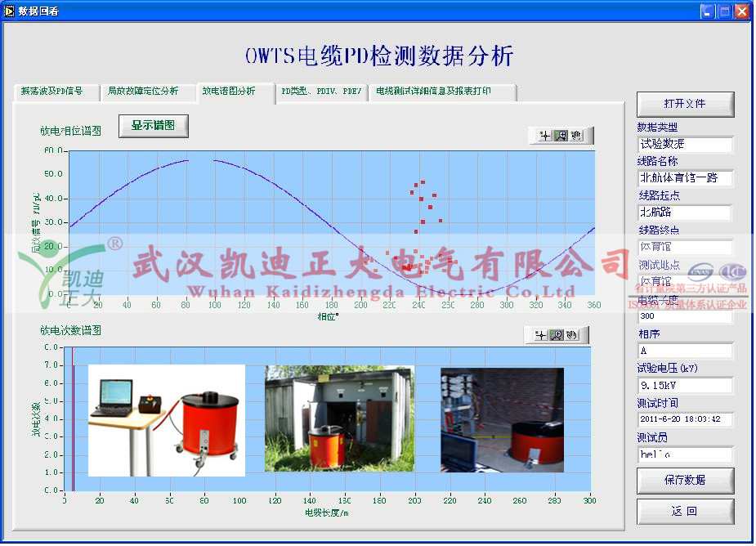Click the application icon in the 数据回看 title bar
756x546 pixels.
(10, 11)
